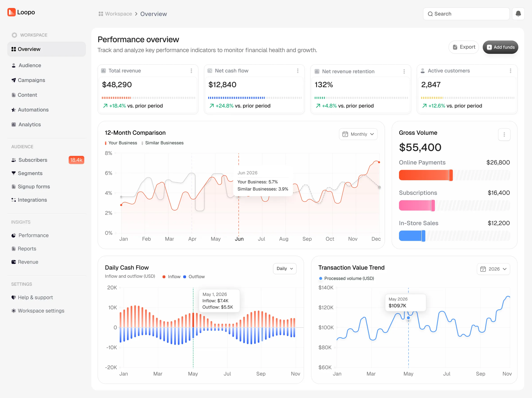Click the Online Payments progress bar handle
Screen dimensions: 532x398
pos(451,175)
